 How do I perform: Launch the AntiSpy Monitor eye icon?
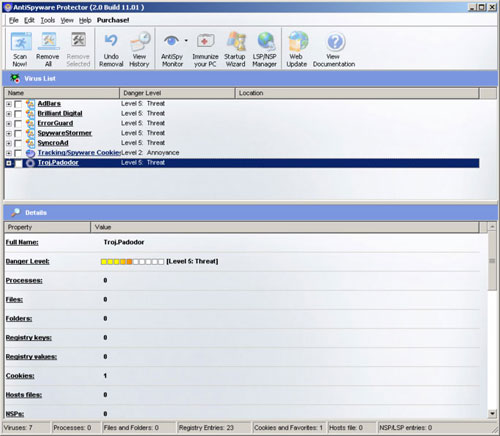172,41
